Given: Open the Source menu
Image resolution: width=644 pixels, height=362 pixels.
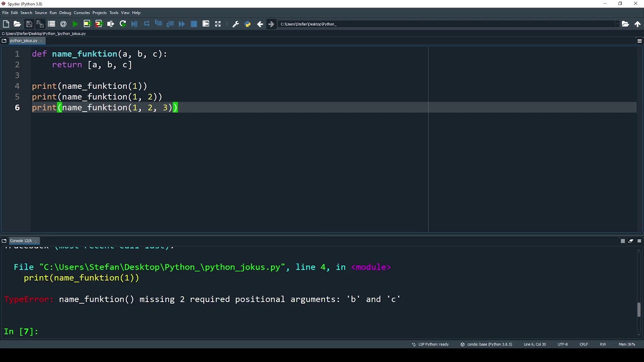Looking at the screenshot, I should click(41, 13).
